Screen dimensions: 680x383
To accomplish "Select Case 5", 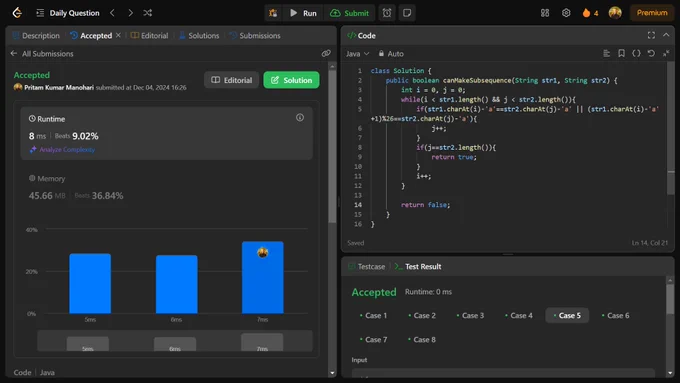I will [x=567, y=316].
